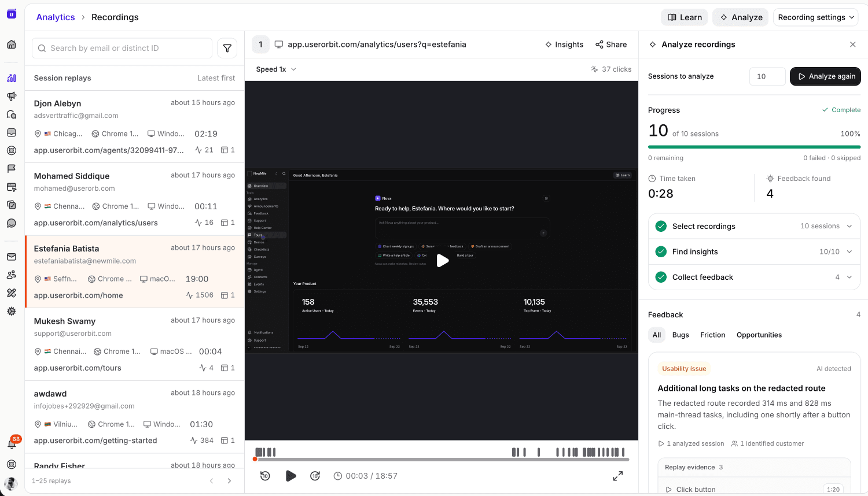
Task: Select the Bugs feedback tab
Action: point(681,335)
